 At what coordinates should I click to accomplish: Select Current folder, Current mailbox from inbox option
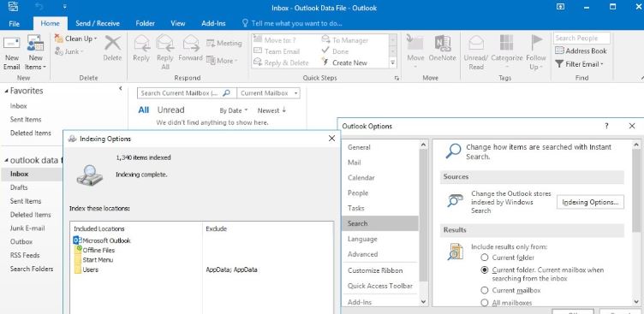point(485,270)
